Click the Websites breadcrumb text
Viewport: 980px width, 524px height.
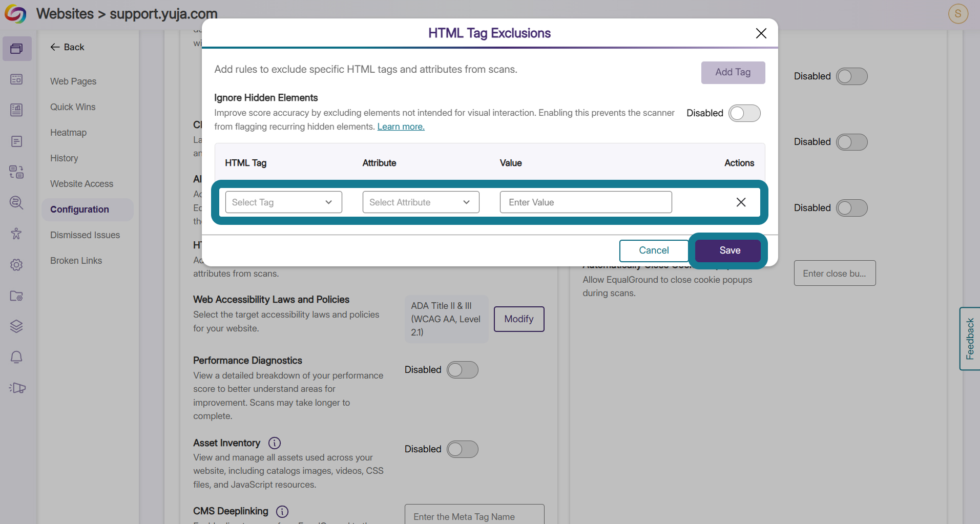pos(65,14)
